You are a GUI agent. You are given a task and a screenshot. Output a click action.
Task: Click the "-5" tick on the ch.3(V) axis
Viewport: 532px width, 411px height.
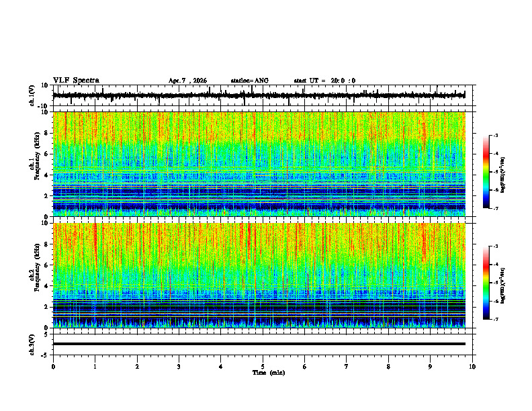point(45,355)
